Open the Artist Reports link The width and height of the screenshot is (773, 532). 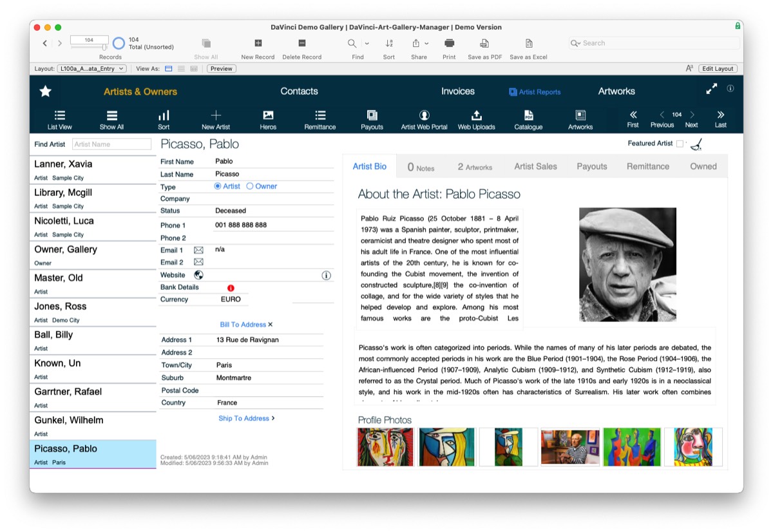point(535,92)
